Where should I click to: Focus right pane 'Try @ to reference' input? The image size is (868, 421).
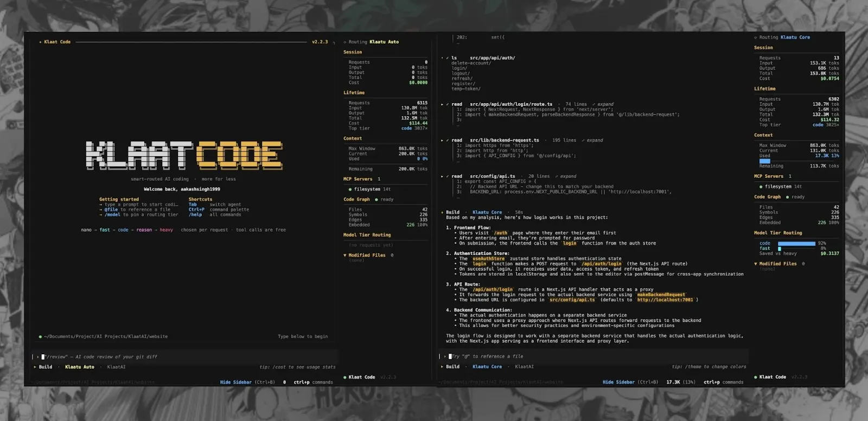click(594, 356)
